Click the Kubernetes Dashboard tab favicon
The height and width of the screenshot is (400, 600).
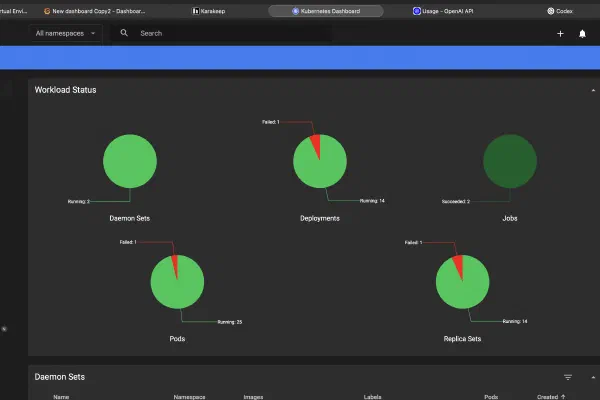point(296,10)
